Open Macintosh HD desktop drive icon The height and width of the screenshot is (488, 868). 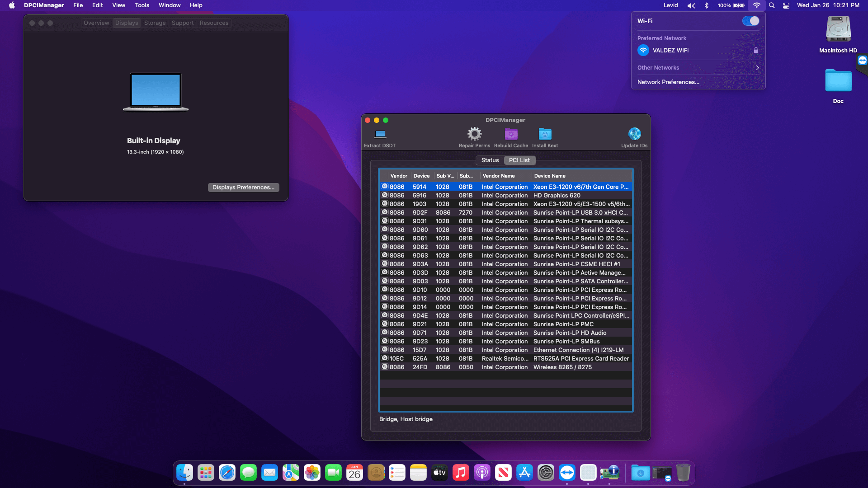click(x=838, y=29)
